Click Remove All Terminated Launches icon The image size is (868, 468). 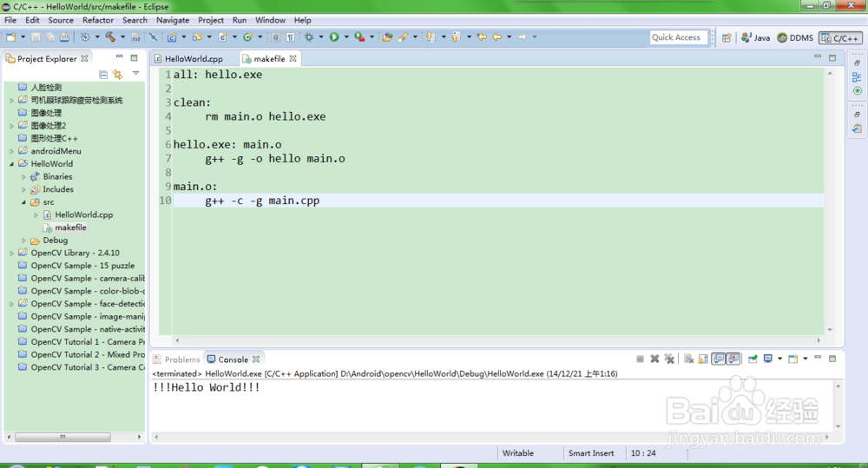pos(669,359)
